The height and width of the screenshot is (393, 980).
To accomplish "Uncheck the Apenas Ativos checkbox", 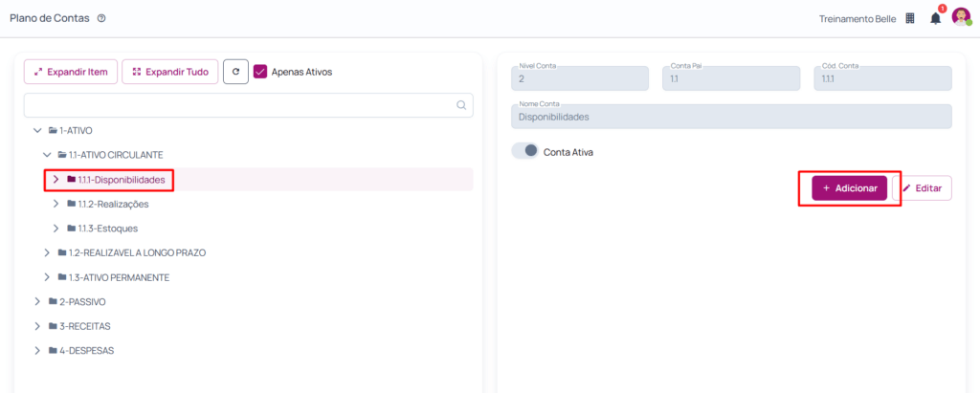I will click(x=260, y=72).
